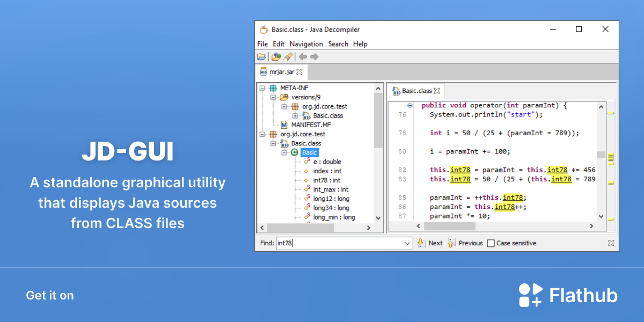This screenshot has height=322, width=644.
Task: Open the Help menu
Action: tap(360, 44)
